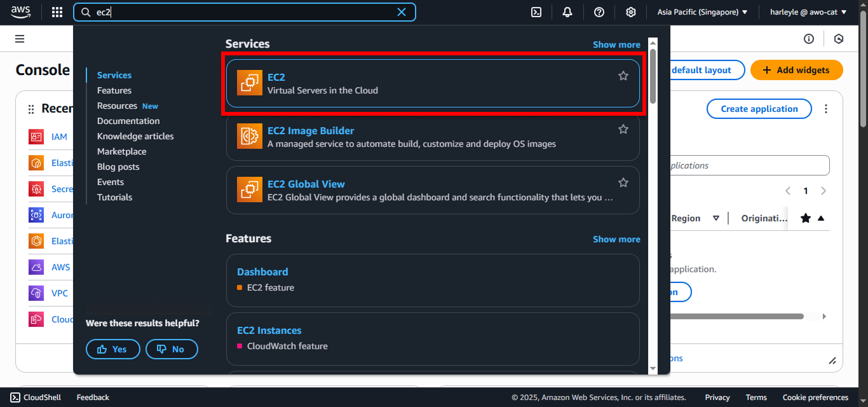Select Blog posts category
The width and height of the screenshot is (868, 407).
click(118, 167)
